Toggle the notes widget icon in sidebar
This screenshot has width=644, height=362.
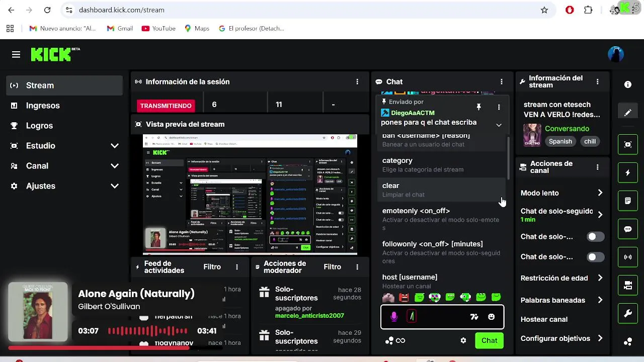(628, 201)
